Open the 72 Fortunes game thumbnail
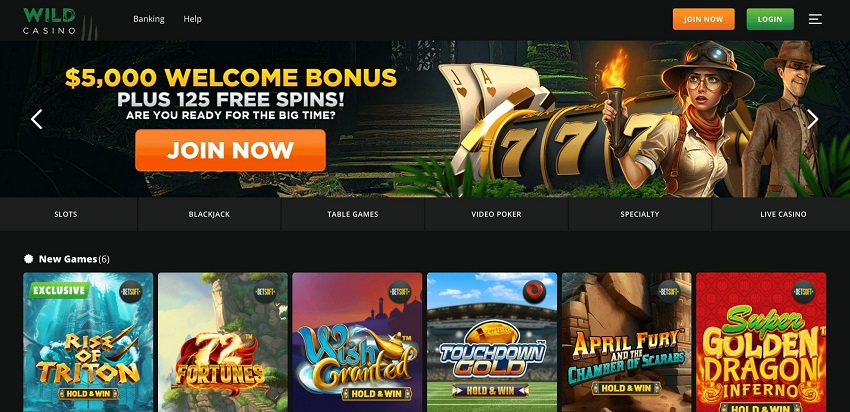 223,342
